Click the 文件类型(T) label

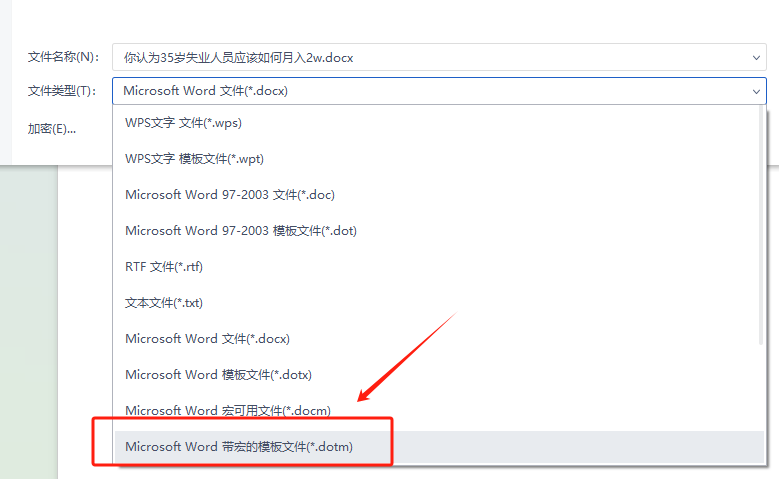(x=62, y=91)
